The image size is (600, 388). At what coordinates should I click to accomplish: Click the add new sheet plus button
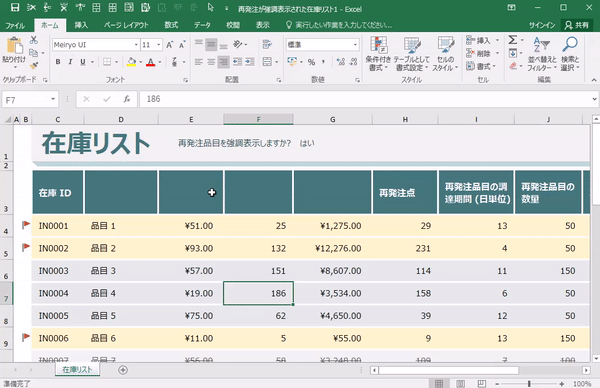[123, 370]
